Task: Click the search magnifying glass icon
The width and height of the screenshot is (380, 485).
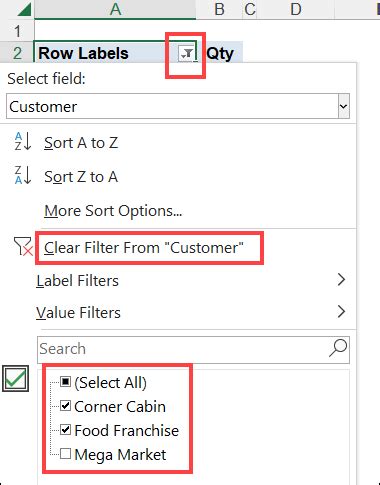Action: click(338, 348)
